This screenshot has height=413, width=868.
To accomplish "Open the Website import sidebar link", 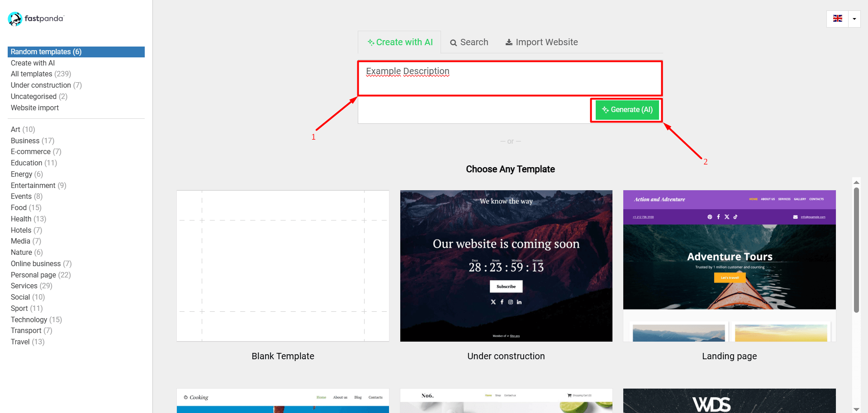I will click(x=35, y=108).
